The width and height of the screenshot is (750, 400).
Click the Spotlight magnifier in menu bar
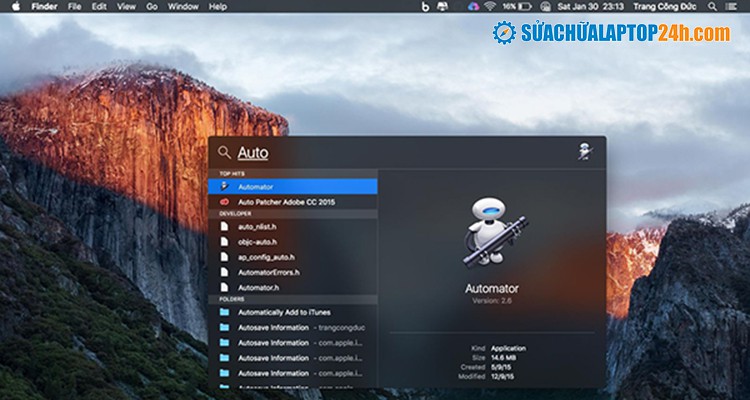[713, 7]
